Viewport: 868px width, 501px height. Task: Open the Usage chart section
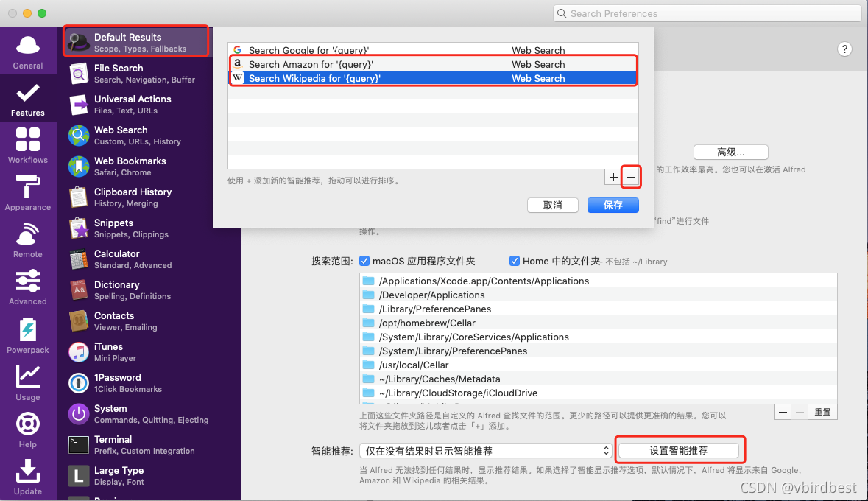28,382
